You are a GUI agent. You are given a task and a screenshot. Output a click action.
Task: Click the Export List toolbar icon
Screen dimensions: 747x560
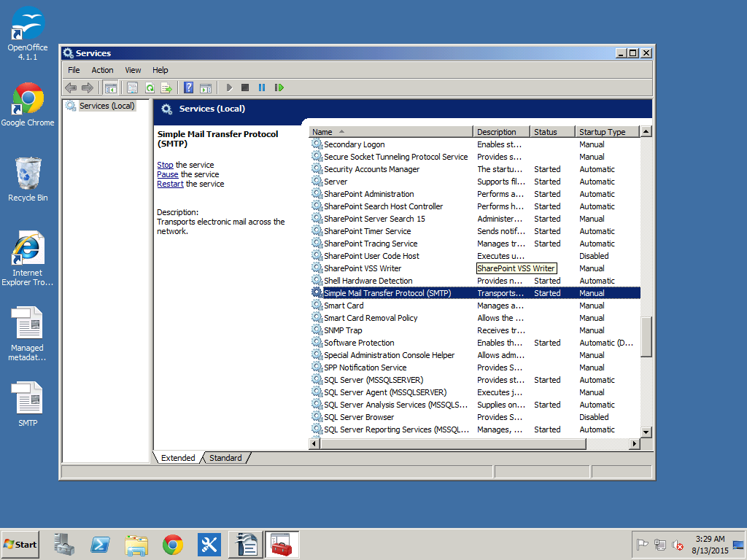166,87
